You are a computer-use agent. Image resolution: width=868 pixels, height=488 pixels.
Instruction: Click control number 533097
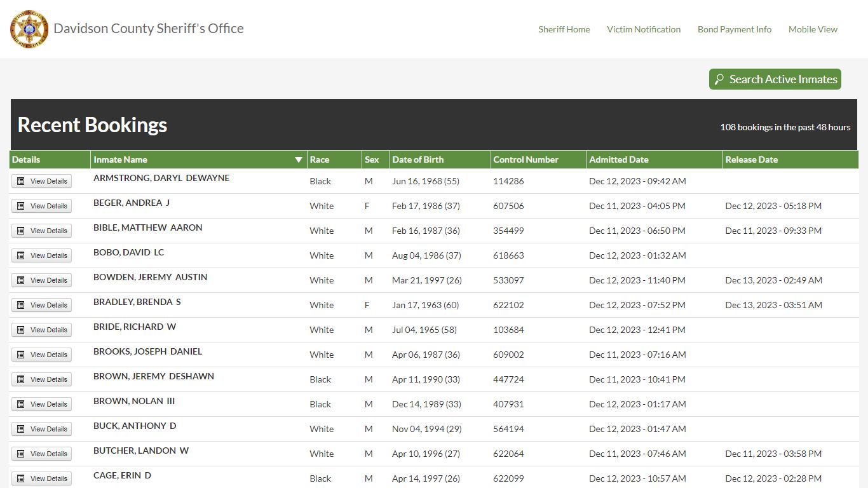coord(508,280)
